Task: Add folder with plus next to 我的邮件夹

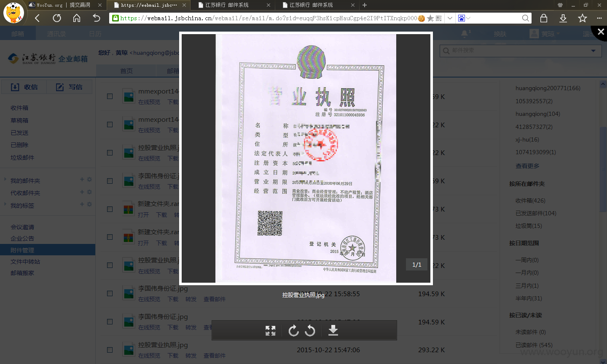Action: pos(82,179)
